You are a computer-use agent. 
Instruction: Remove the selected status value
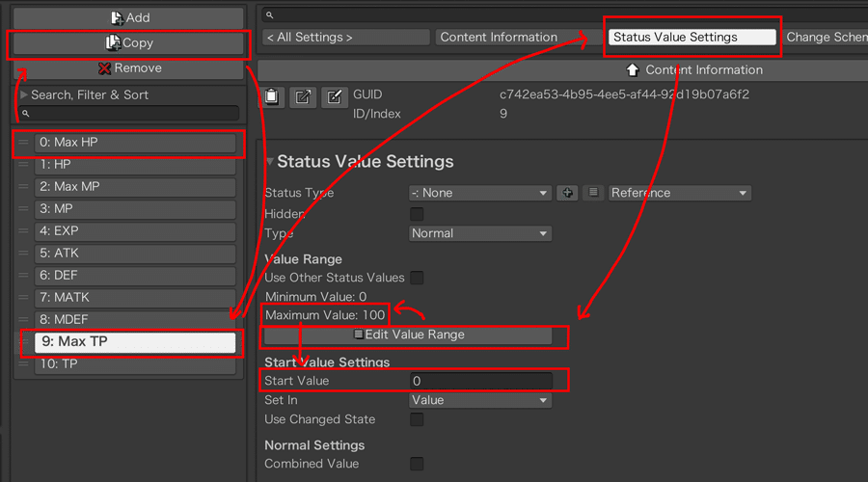coord(128,68)
